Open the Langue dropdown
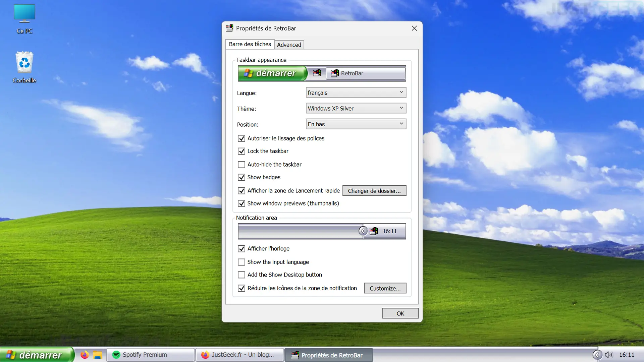The height and width of the screenshot is (362, 644). (x=356, y=93)
